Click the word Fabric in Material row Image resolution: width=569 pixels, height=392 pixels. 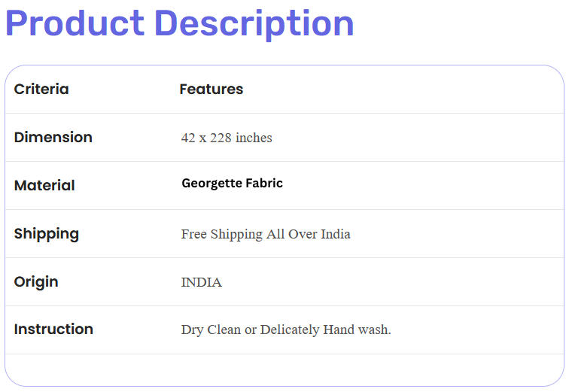coord(264,183)
